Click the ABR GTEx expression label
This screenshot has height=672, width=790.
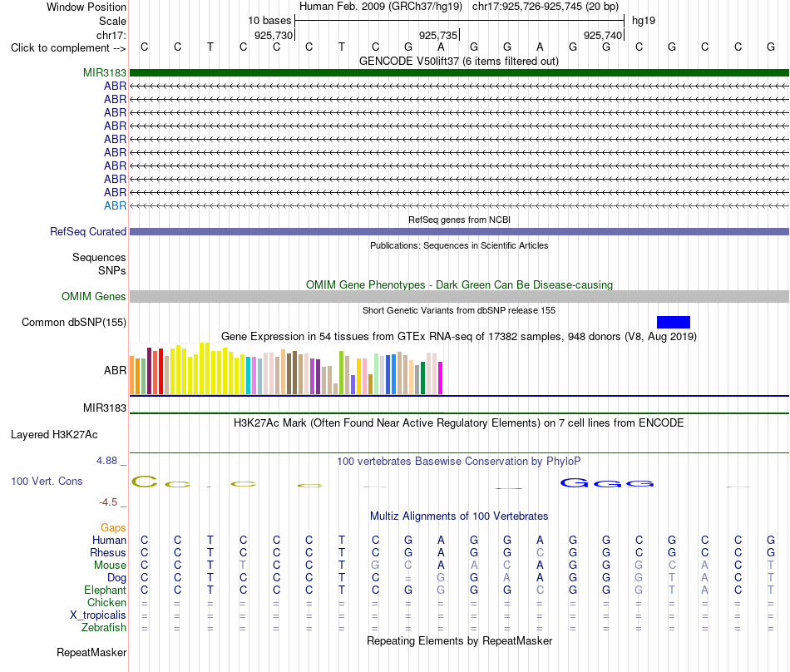point(115,371)
